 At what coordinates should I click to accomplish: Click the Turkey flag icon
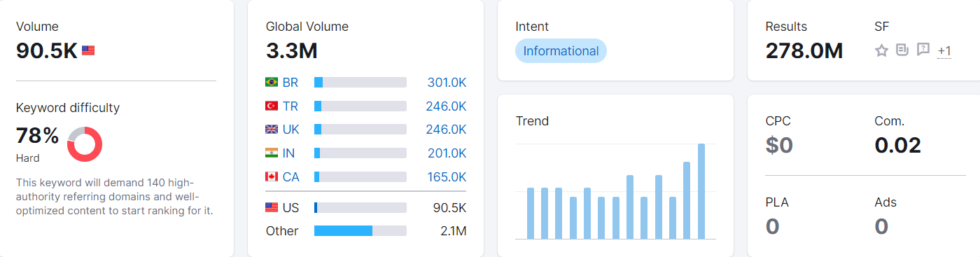coord(272,106)
